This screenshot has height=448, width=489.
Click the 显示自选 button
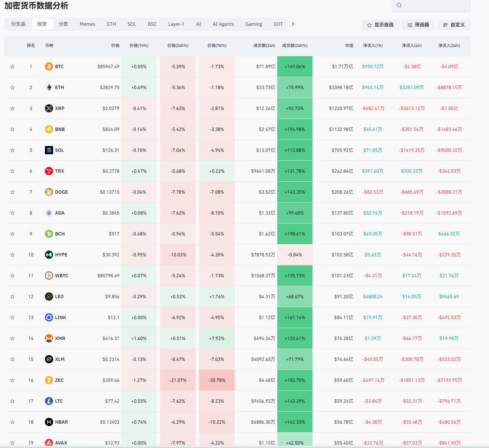(380, 25)
